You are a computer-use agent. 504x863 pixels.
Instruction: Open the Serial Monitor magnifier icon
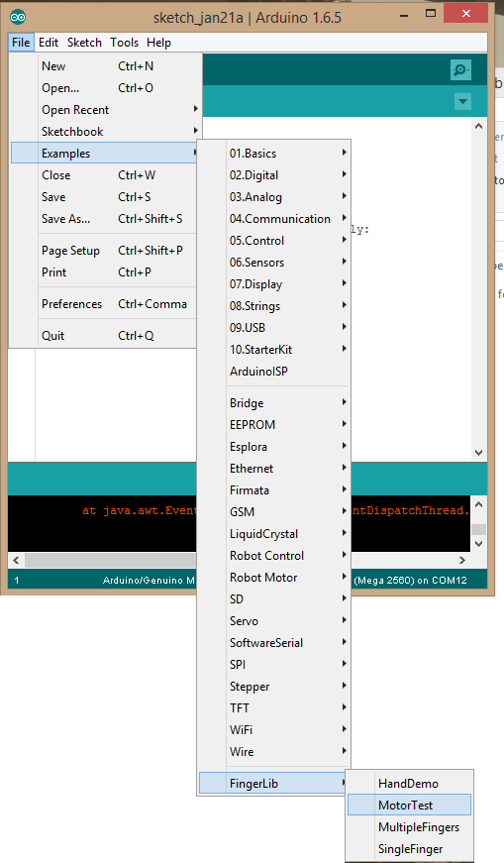tap(460, 70)
